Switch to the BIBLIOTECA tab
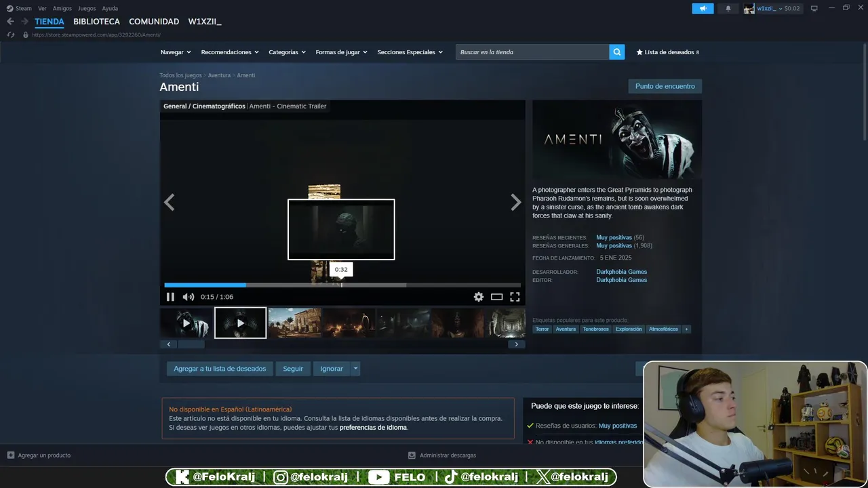 click(x=96, y=22)
